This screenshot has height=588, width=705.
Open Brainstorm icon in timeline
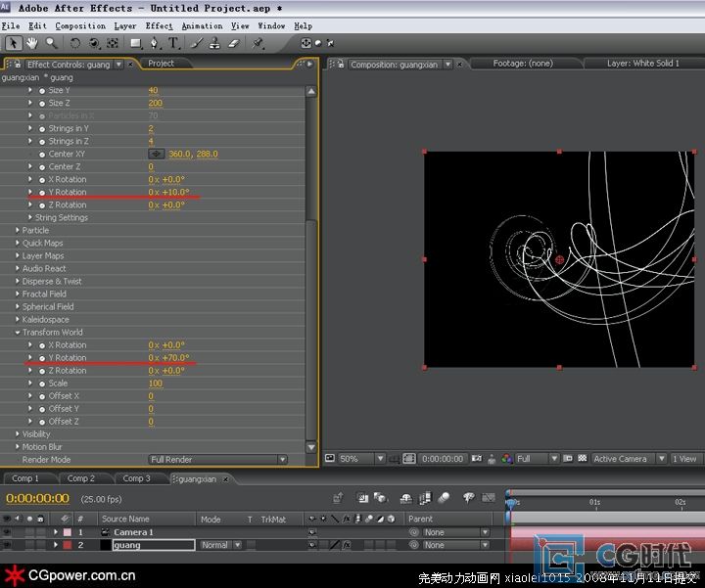click(468, 498)
